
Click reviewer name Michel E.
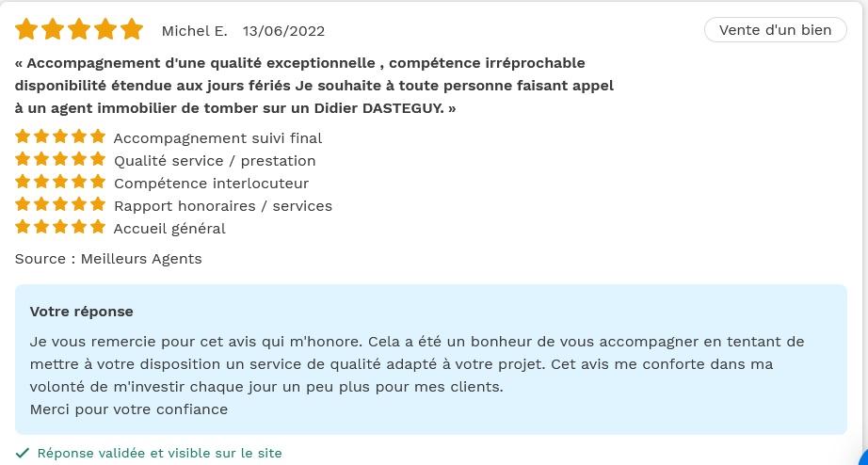point(194,31)
